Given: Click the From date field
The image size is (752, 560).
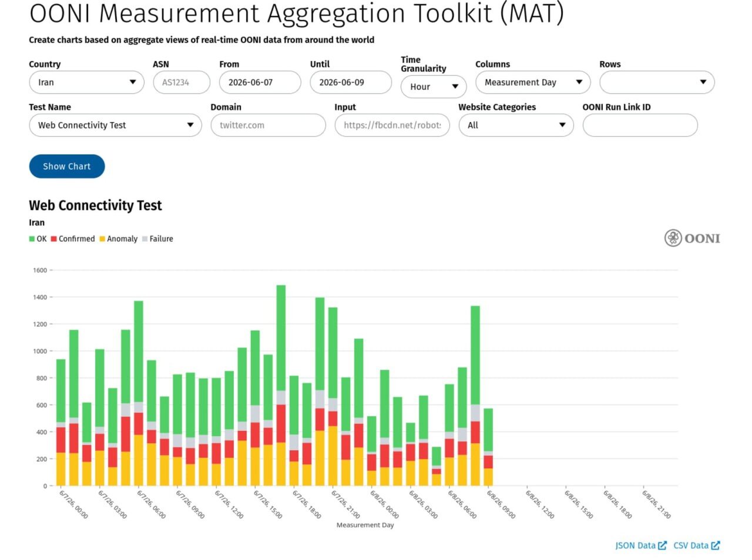Looking at the screenshot, I should pos(260,82).
